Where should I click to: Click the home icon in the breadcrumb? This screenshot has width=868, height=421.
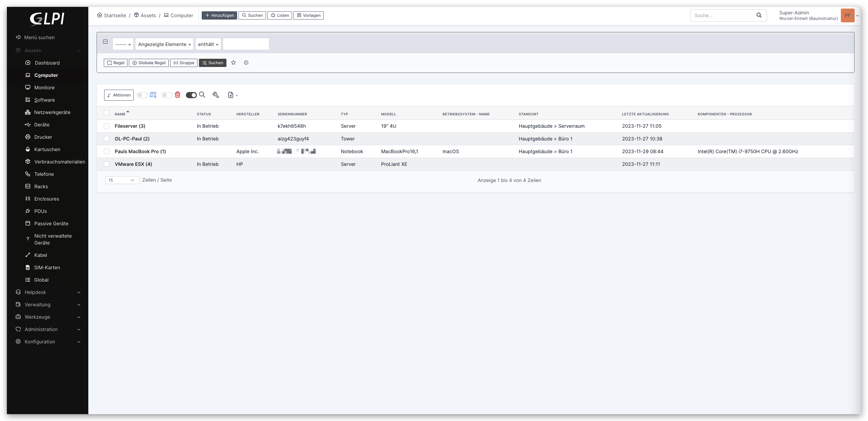[x=100, y=15]
